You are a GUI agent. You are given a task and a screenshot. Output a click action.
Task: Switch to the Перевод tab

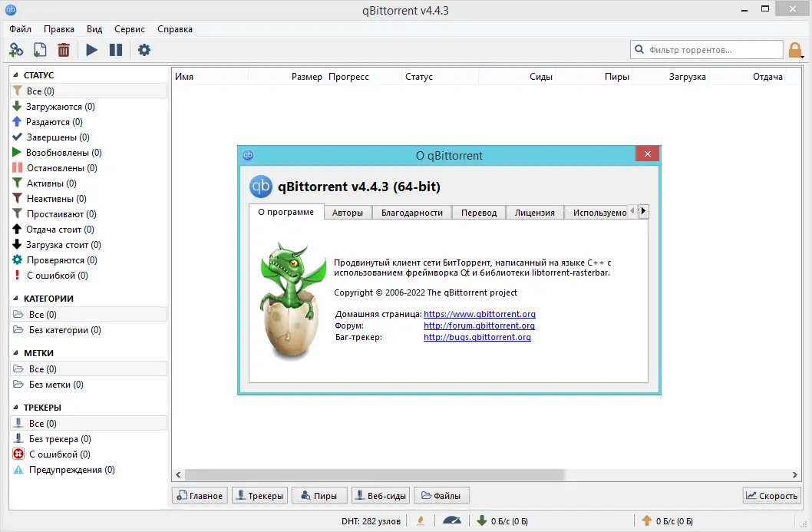(478, 213)
